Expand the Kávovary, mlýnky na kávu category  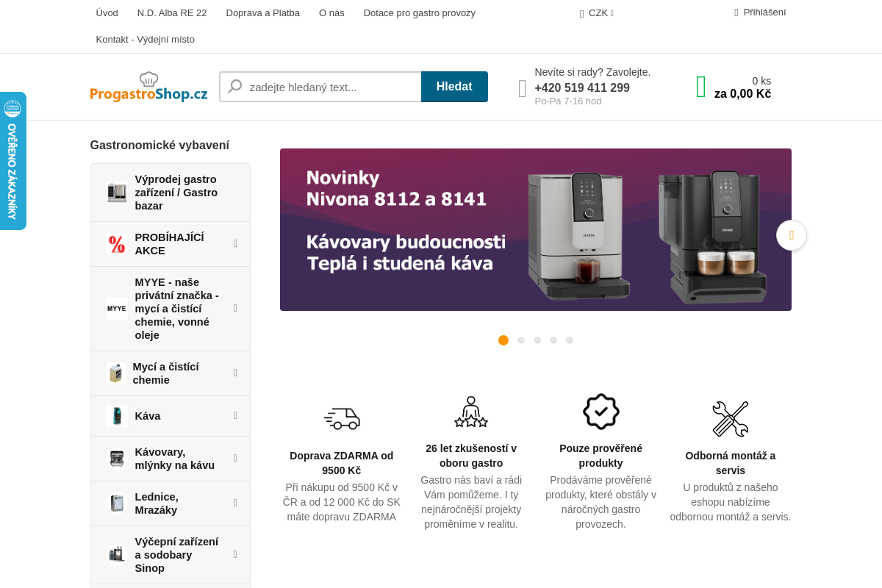(235, 458)
